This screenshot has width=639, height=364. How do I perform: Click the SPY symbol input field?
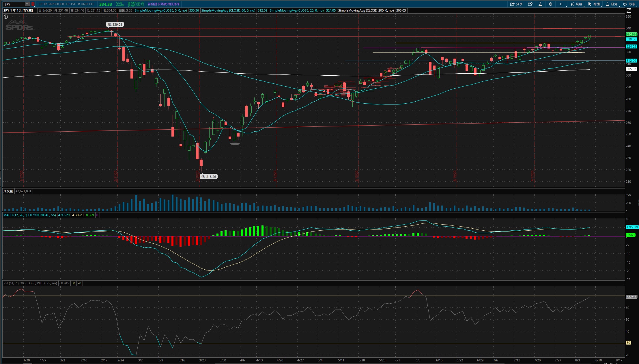coord(14,4)
